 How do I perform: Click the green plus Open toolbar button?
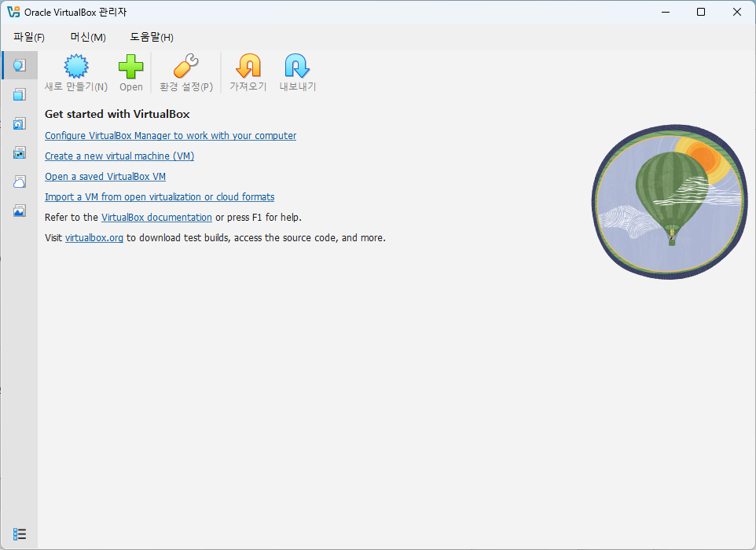pyautogui.click(x=130, y=73)
